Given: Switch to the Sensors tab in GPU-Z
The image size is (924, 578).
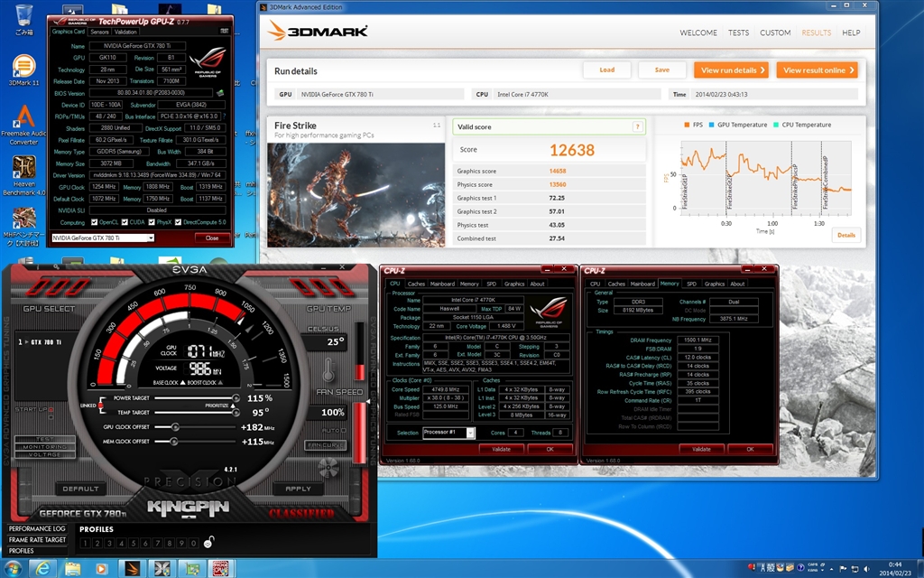Looking at the screenshot, I should [x=99, y=32].
